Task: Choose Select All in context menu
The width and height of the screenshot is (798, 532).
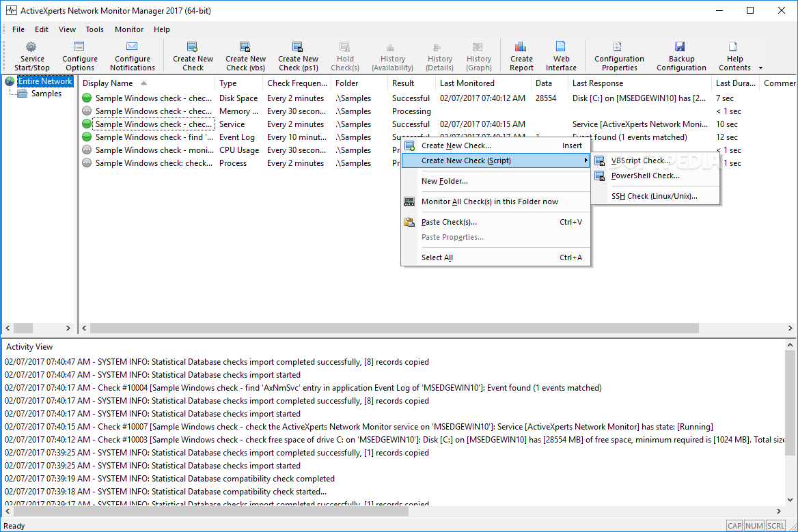Action: pos(496,257)
